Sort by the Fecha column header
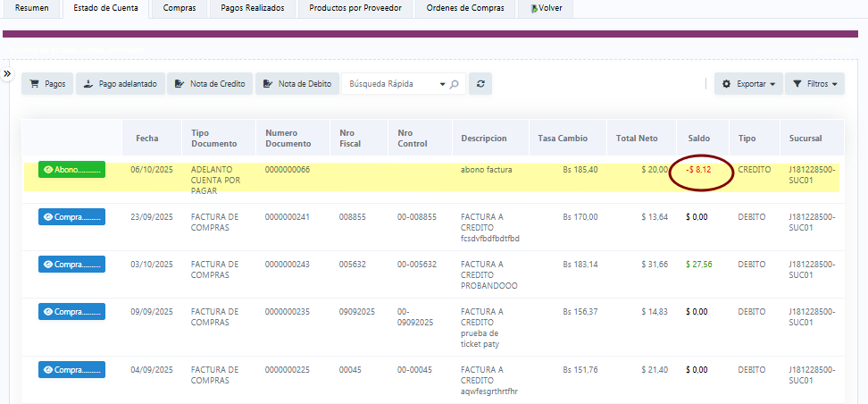 (147, 139)
